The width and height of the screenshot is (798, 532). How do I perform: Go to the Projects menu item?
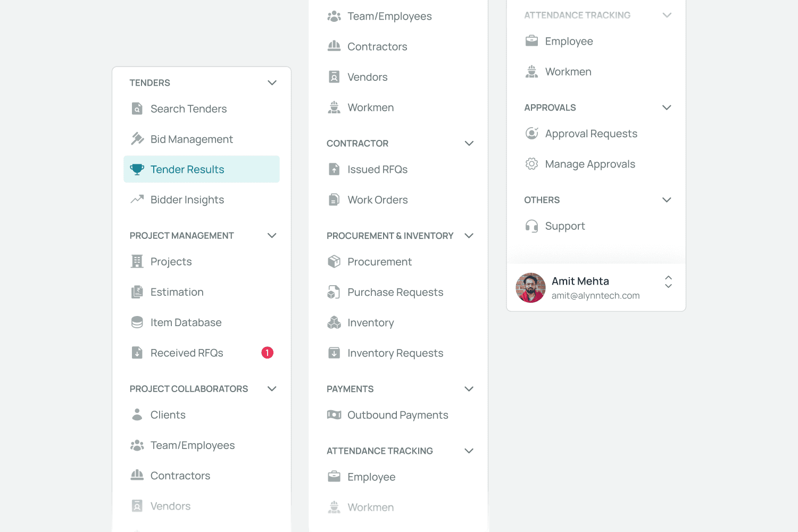[x=202, y=261]
